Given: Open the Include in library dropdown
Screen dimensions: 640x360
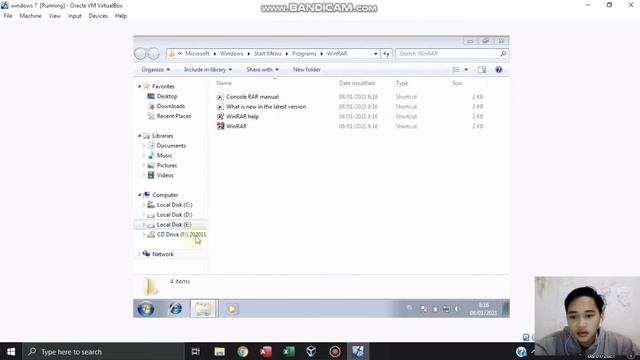Looking at the screenshot, I should point(208,70).
